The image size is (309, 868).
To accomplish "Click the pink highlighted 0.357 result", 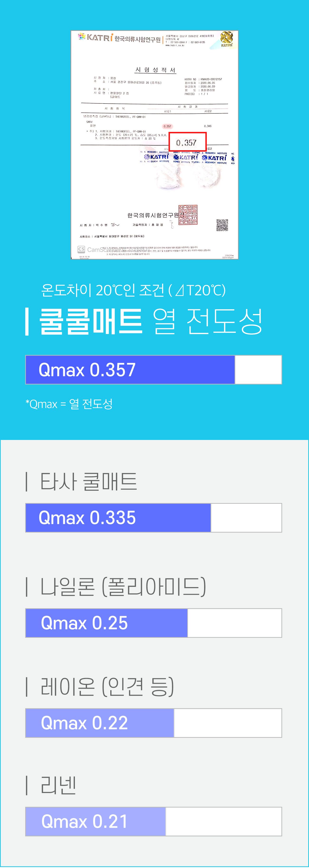I will tap(167, 126).
